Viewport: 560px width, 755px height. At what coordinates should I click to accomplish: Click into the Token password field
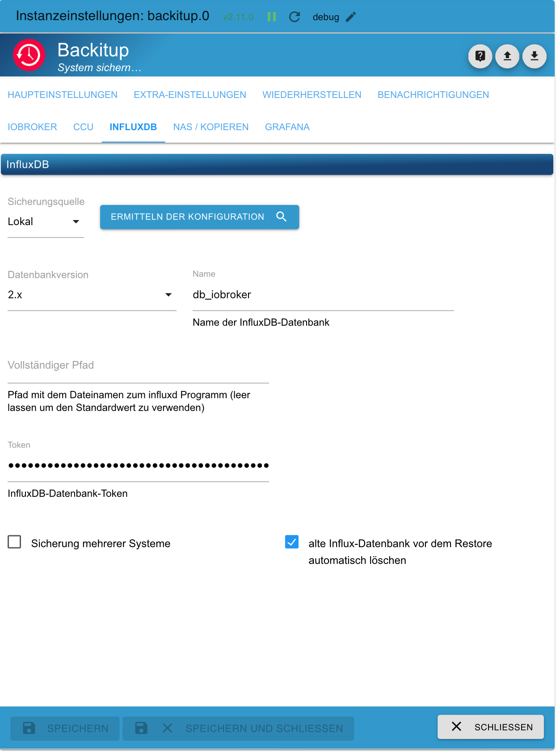[138, 466]
